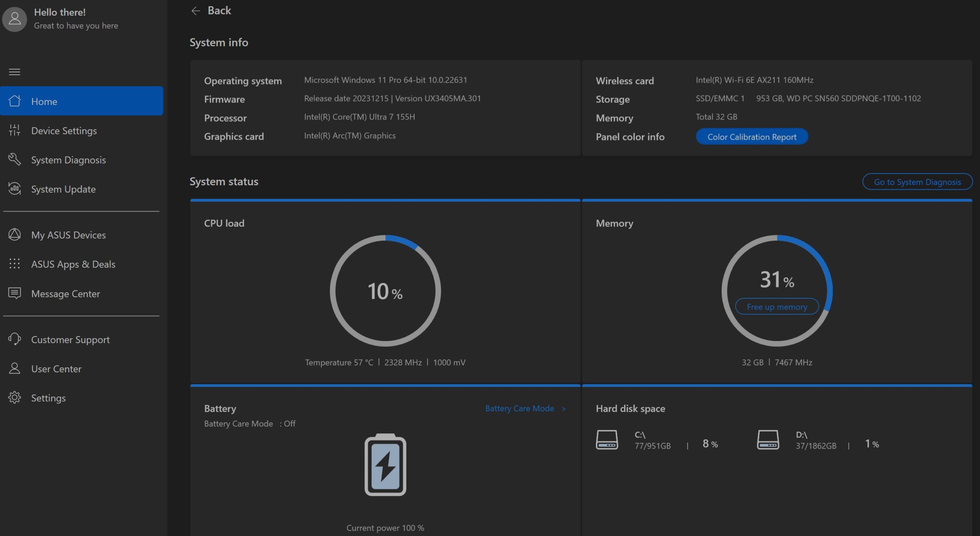Click the Free up memory button
This screenshot has width=980, height=536.
pyautogui.click(x=777, y=307)
